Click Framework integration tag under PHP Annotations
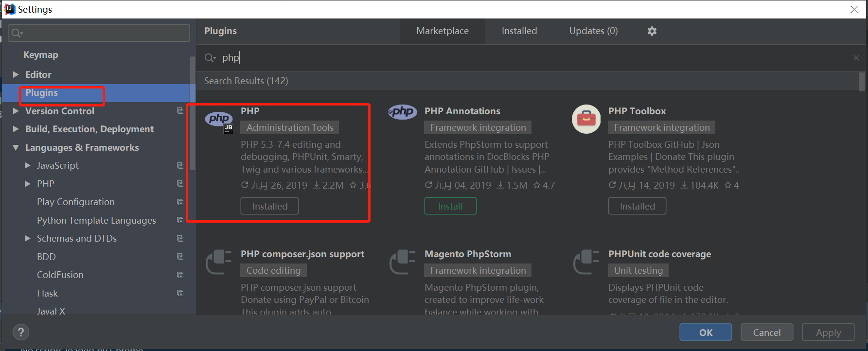The height and width of the screenshot is (351, 868). 478,127
